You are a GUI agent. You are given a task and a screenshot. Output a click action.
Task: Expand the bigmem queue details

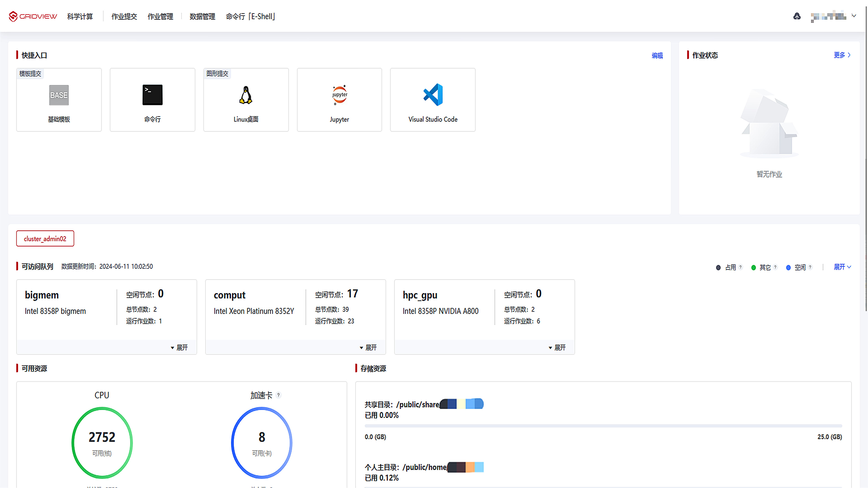179,347
